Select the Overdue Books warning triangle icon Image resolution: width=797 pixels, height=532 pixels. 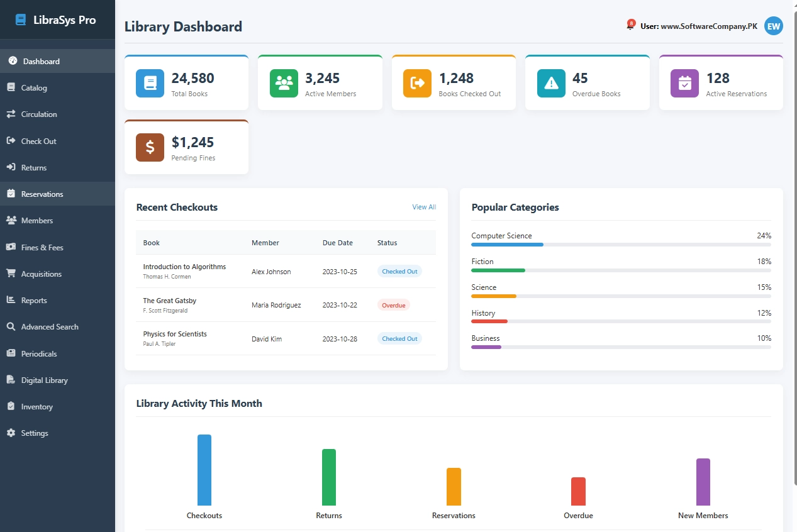550,82
